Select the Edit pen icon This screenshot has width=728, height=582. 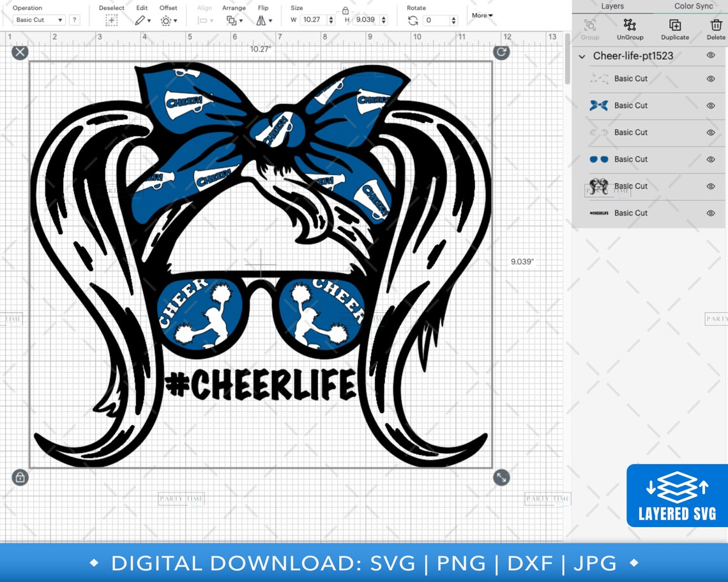pyautogui.click(x=140, y=20)
